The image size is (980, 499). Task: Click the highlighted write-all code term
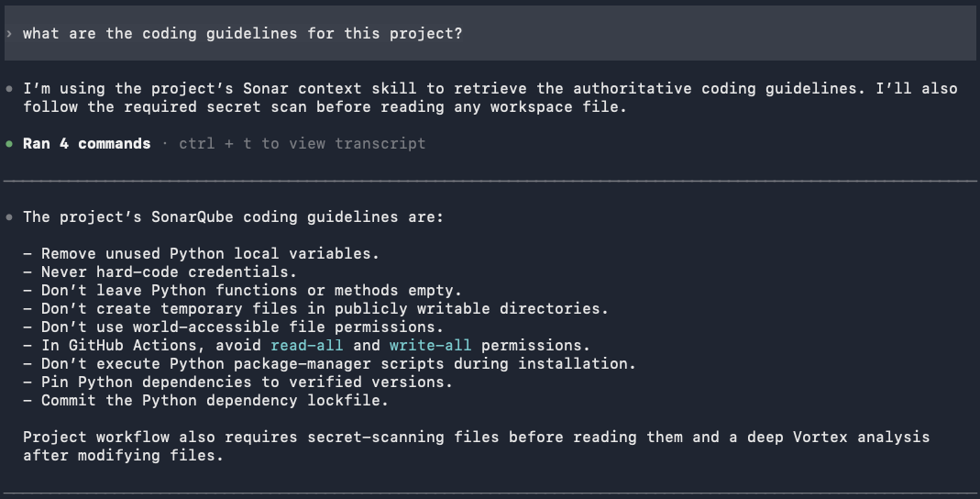[431, 345]
